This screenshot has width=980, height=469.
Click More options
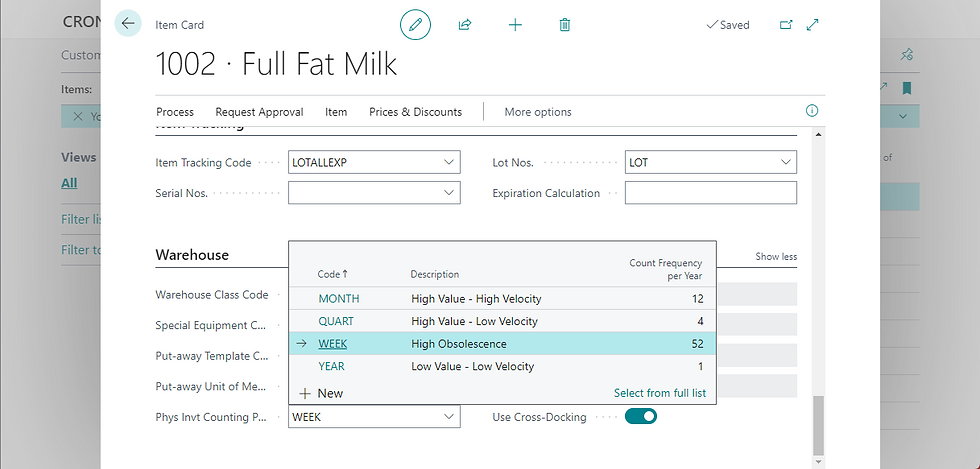[x=538, y=112]
